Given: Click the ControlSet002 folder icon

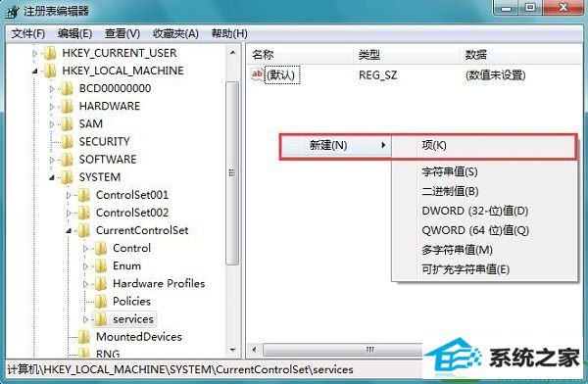Looking at the screenshot, I should [x=83, y=213].
